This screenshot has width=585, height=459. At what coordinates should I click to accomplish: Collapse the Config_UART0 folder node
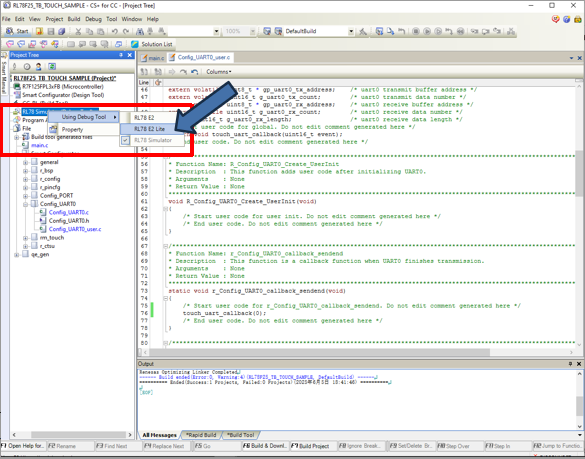[25, 204]
